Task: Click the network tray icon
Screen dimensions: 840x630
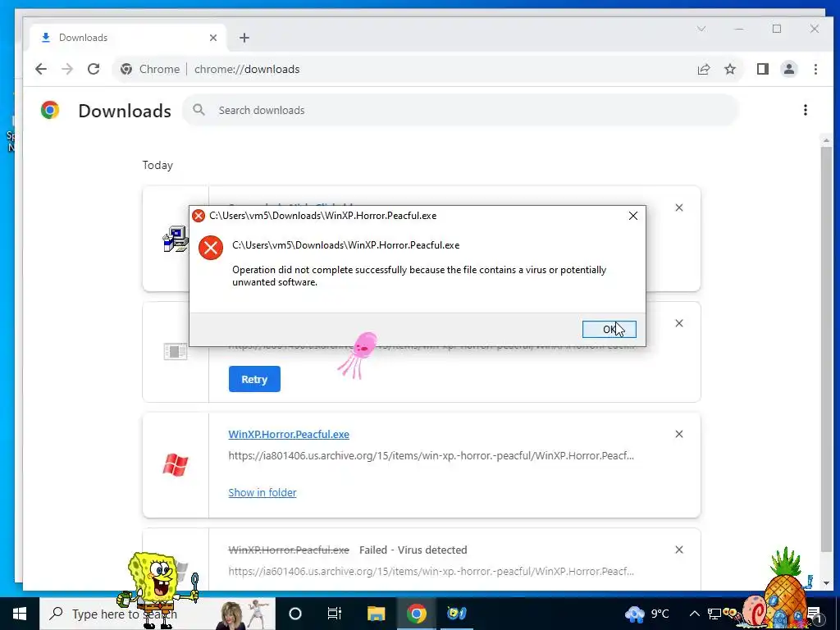Action: 714,614
